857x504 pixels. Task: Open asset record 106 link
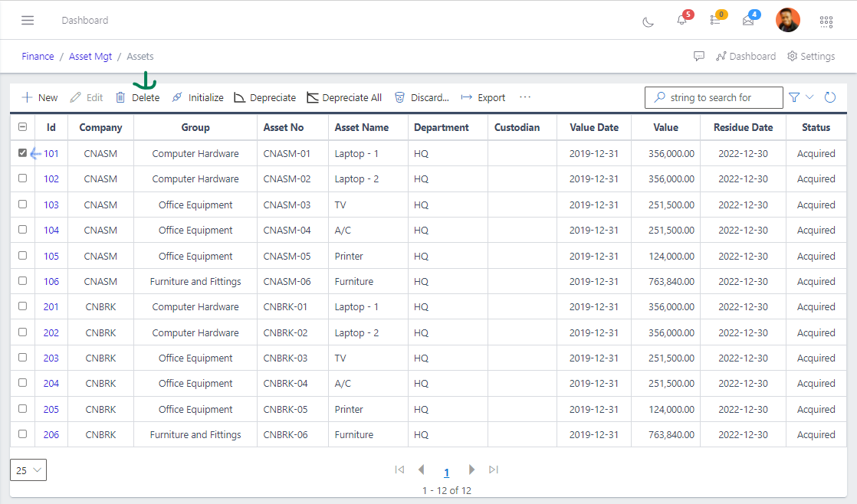51,281
